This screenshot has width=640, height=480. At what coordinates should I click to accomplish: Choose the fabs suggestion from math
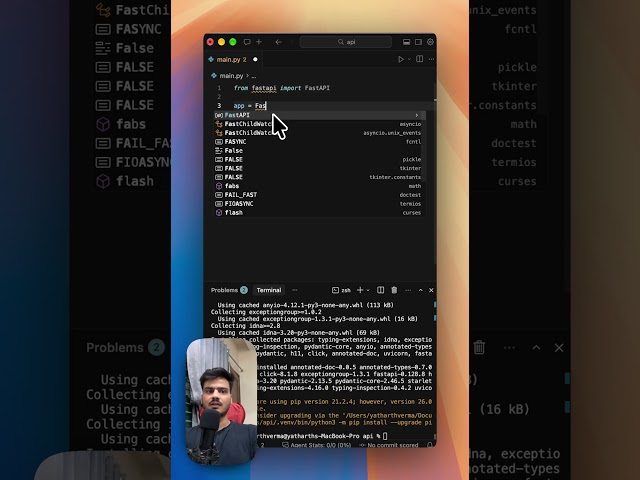320,186
